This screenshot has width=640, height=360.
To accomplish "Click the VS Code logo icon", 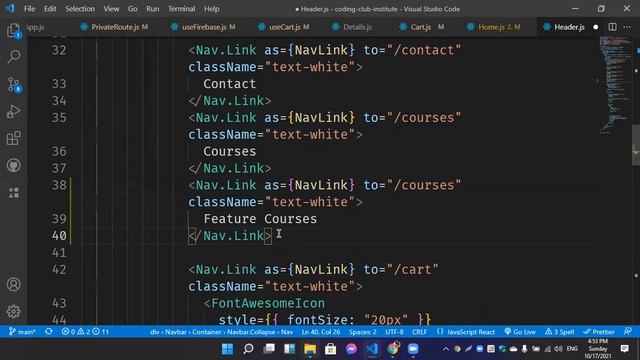I will pyautogui.click(x=10, y=9).
